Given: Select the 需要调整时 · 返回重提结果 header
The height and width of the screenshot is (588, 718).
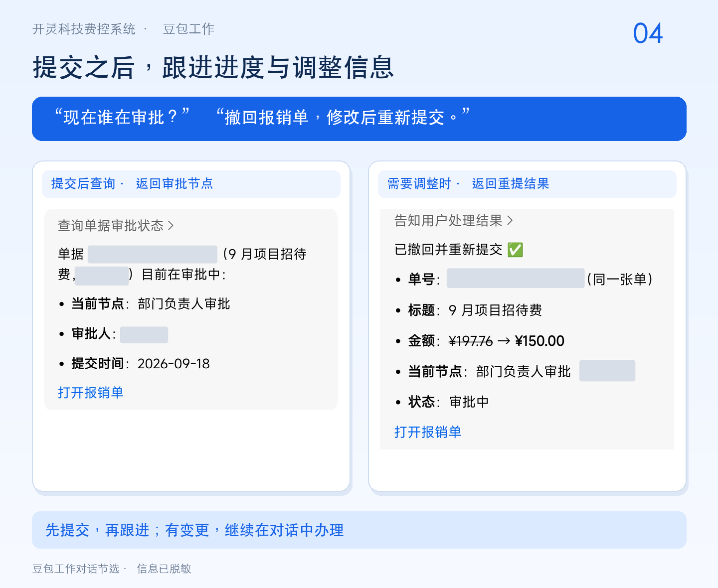Looking at the screenshot, I should (527, 184).
